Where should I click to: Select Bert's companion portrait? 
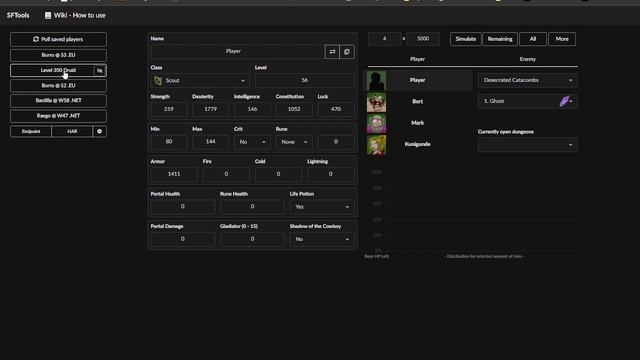tap(376, 102)
